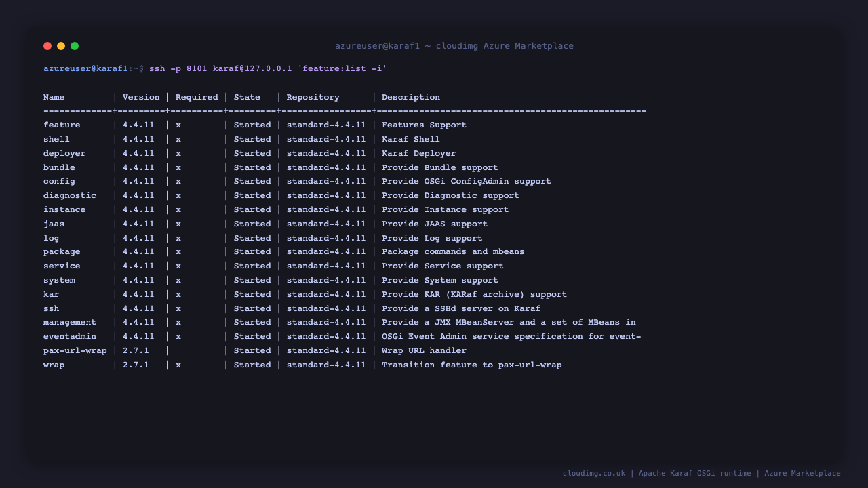This screenshot has width=868, height=488.
Task: Select the 'management' feature name
Action: tap(70, 322)
